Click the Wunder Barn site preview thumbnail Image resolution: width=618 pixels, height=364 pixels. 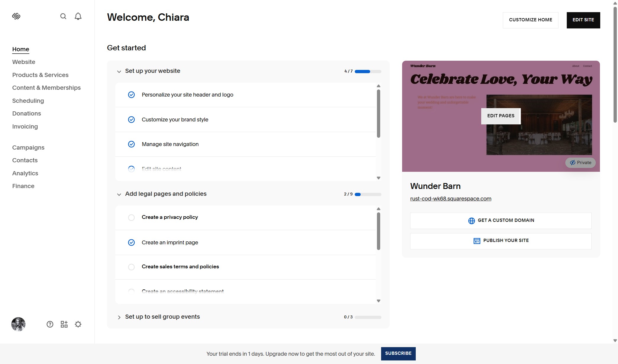click(x=501, y=116)
